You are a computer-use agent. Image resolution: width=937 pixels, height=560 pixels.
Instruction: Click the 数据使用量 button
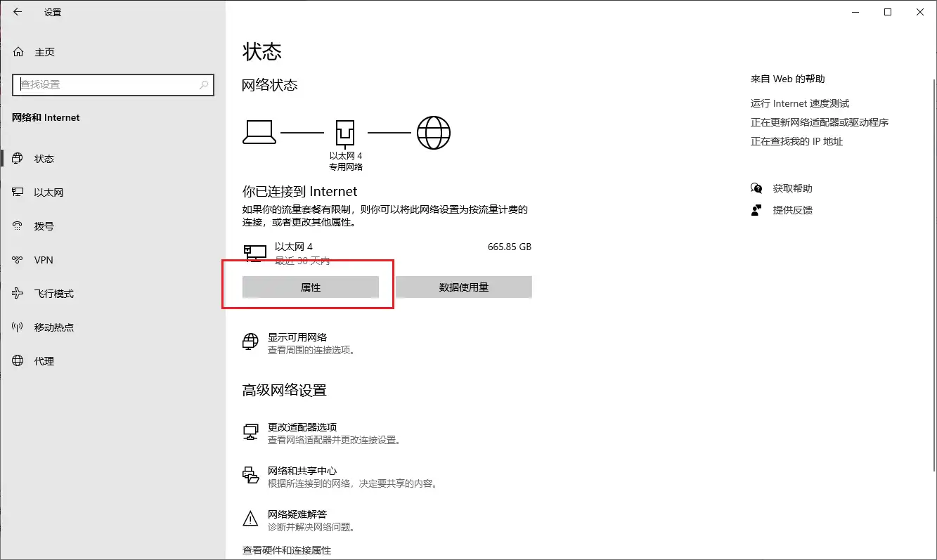pos(464,287)
